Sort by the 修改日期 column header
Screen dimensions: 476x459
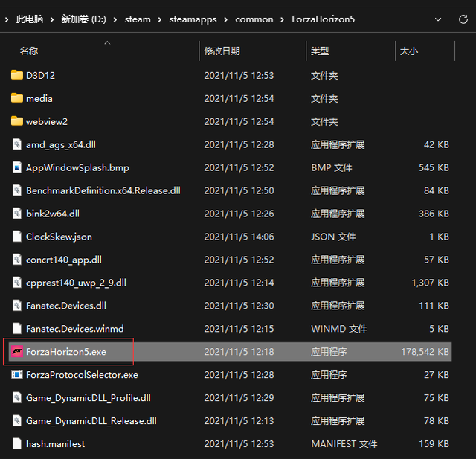point(222,51)
